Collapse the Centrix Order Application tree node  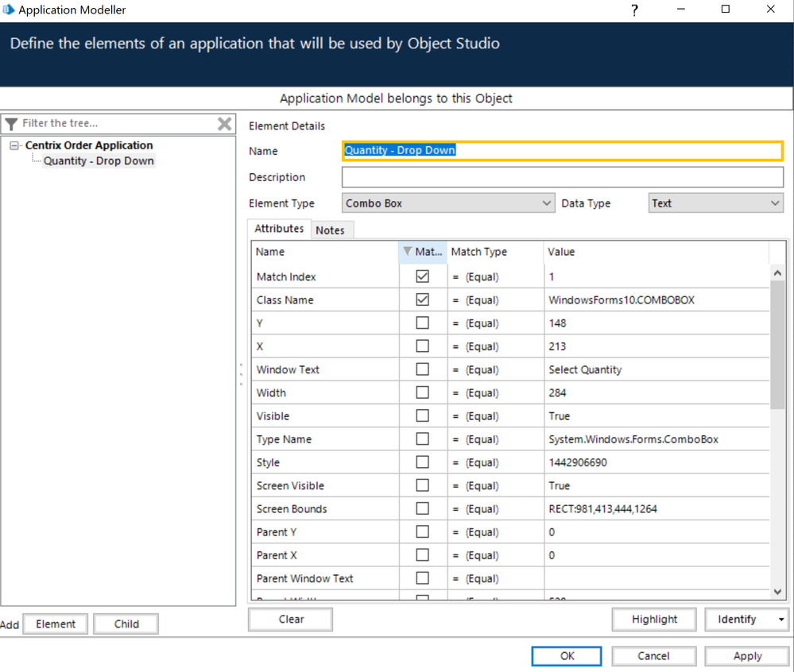click(x=14, y=145)
